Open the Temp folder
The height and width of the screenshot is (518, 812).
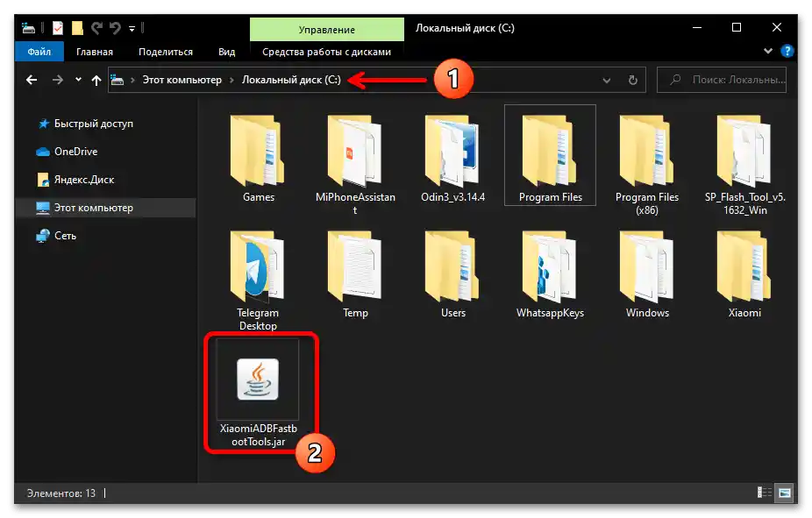tap(355, 273)
